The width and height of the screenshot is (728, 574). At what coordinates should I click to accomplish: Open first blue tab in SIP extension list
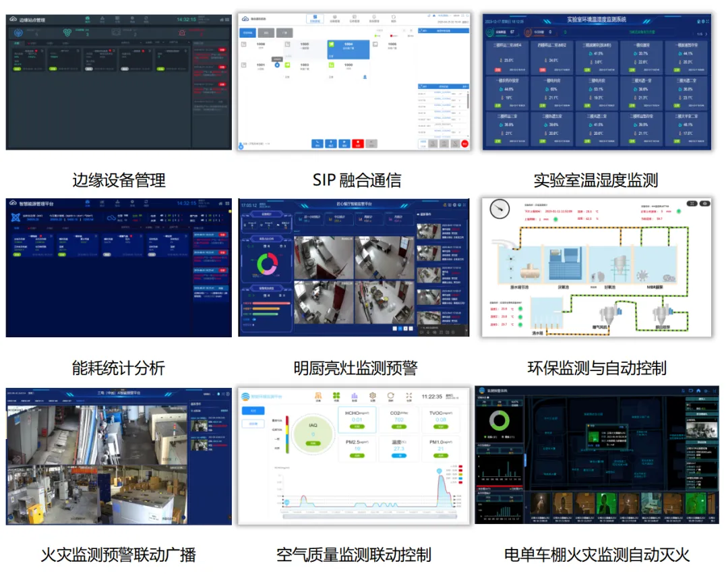(x=248, y=32)
